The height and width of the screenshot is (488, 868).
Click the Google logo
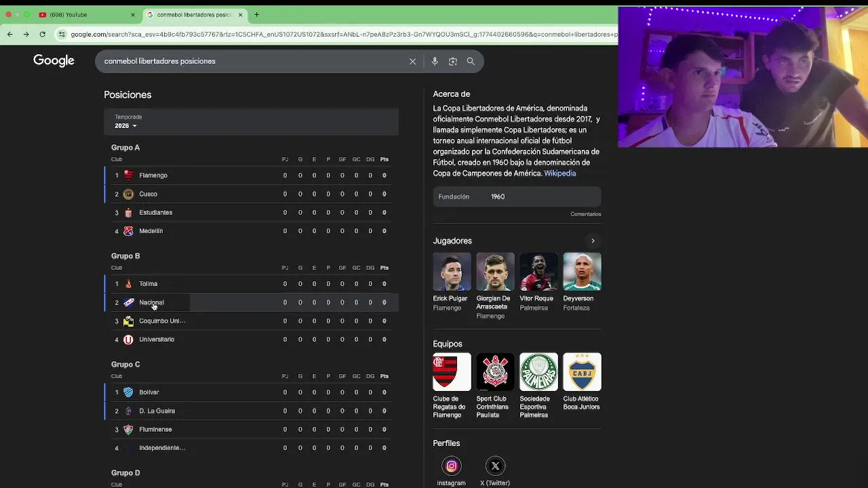pos(54,61)
